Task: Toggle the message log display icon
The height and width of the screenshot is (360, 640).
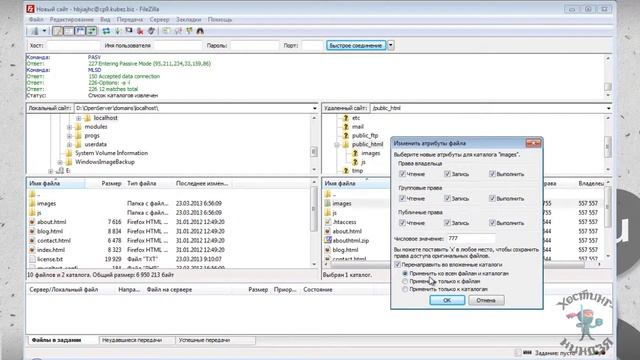Action: tap(58, 31)
